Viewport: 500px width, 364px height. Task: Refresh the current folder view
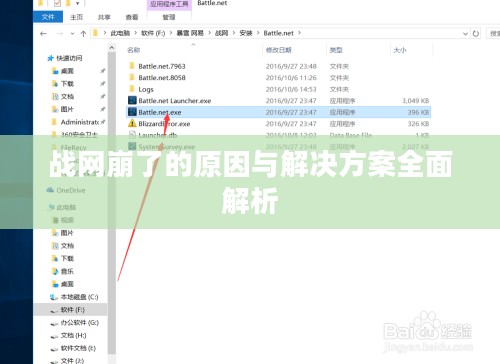476,33
